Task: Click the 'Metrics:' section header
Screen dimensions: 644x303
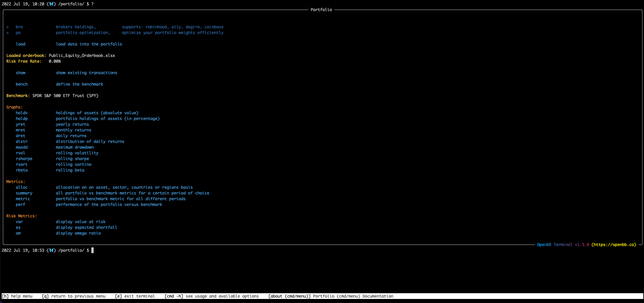Action: coord(16,182)
